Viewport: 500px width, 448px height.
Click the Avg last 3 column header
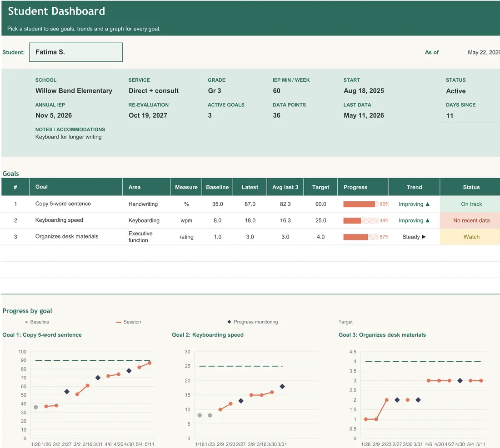[x=285, y=187]
